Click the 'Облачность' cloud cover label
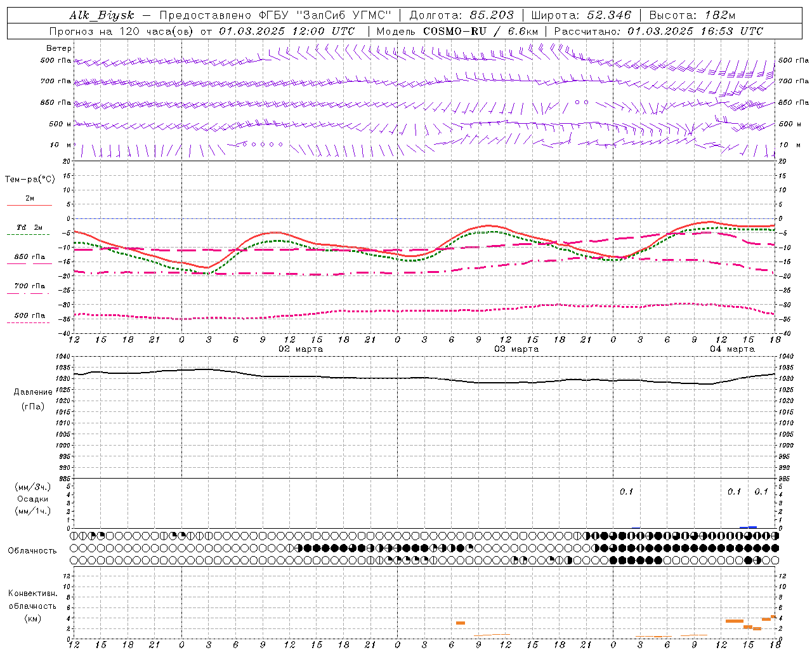 tap(32, 551)
